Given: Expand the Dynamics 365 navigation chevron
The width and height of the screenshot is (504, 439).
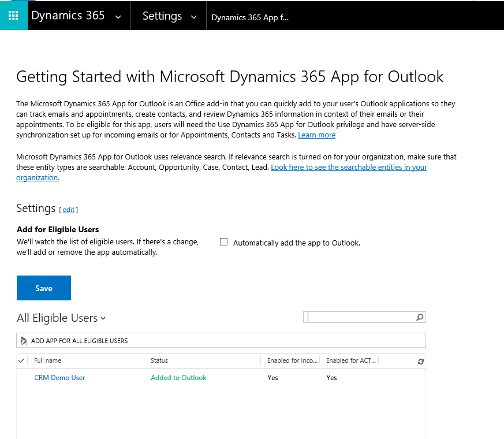Looking at the screenshot, I should pyautogui.click(x=118, y=17).
